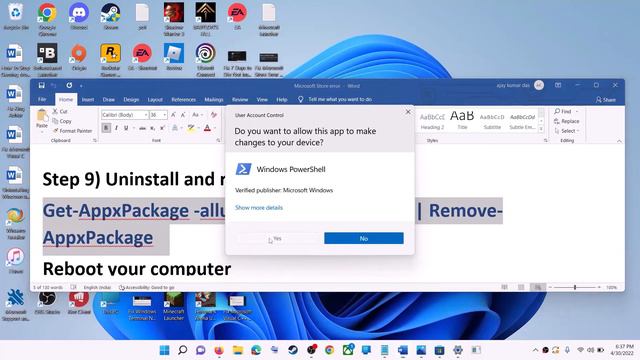Open the font color dropdown arrow
The width and height of the screenshot is (640, 360).
pos(214,129)
